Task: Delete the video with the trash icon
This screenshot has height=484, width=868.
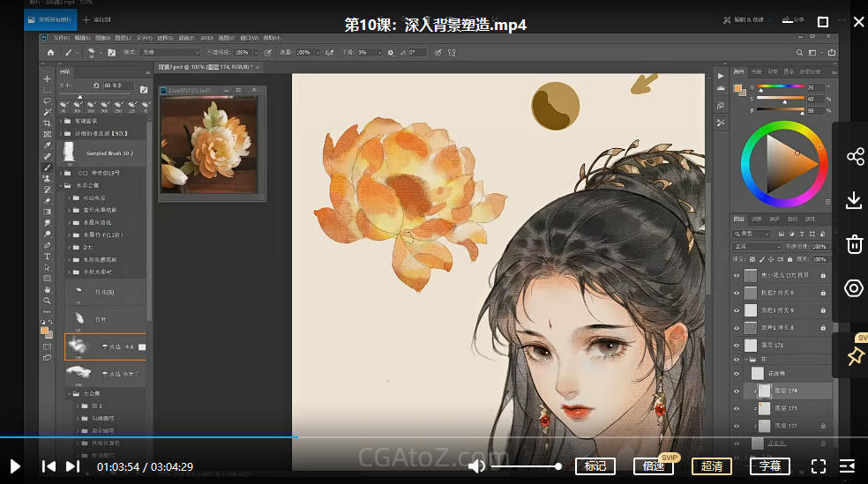Action: [x=854, y=244]
